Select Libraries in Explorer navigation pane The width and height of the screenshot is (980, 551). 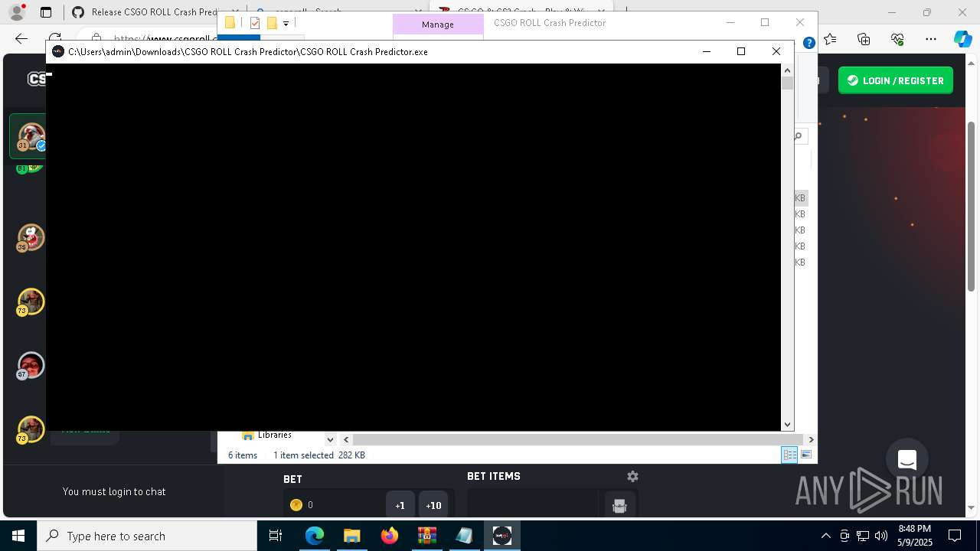pyautogui.click(x=274, y=435)
